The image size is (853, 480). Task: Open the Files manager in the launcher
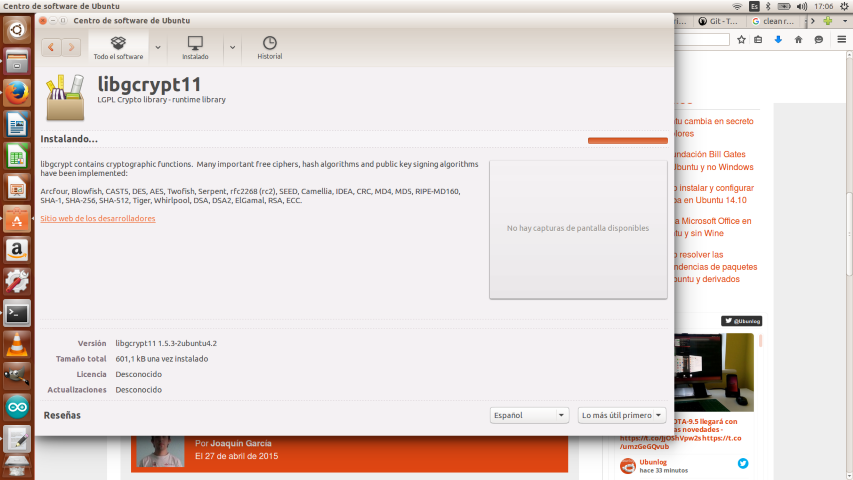tap(17, 61)
